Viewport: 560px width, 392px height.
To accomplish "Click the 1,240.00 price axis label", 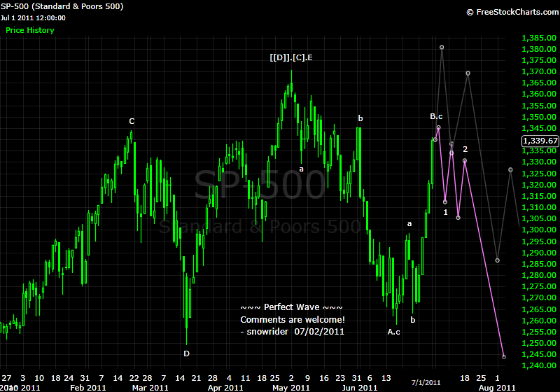I will click(539, 365).
